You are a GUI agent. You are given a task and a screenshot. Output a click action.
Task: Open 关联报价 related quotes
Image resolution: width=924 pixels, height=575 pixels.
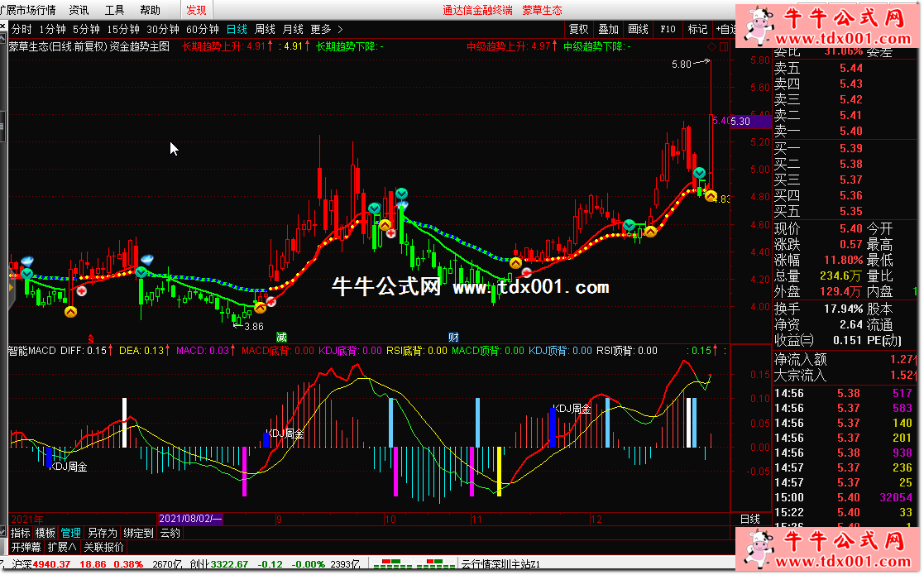tap(103, 548)
